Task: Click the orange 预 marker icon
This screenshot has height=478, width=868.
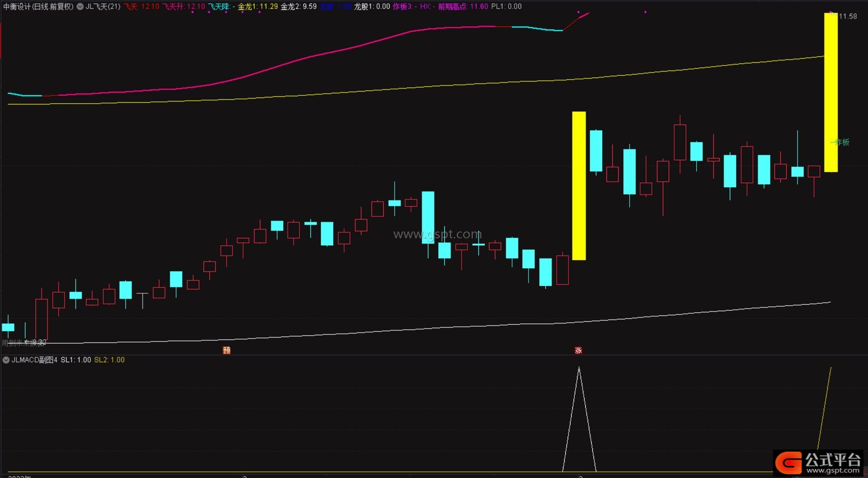Action: 227,350
